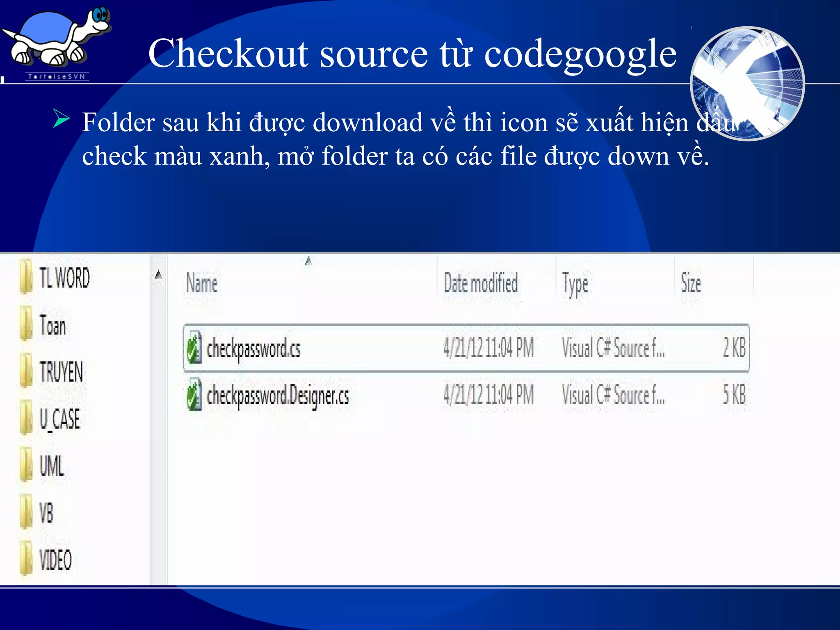This screenshot has height=630, width=840.
Task: Select the checkpassword.cs file name
Action: [x=253, y=349]
